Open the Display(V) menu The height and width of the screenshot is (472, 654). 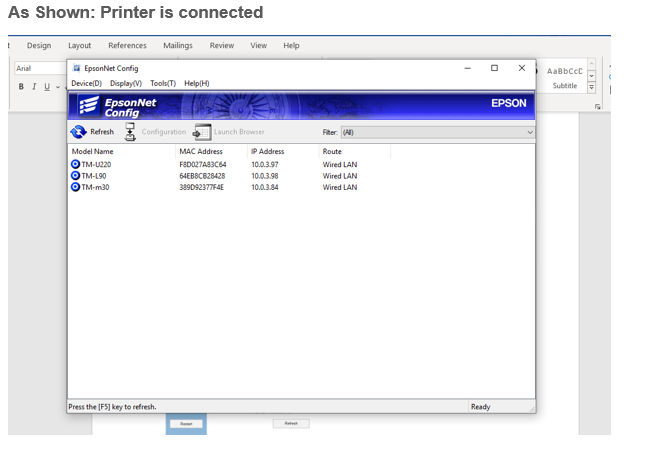click(126, 83)
